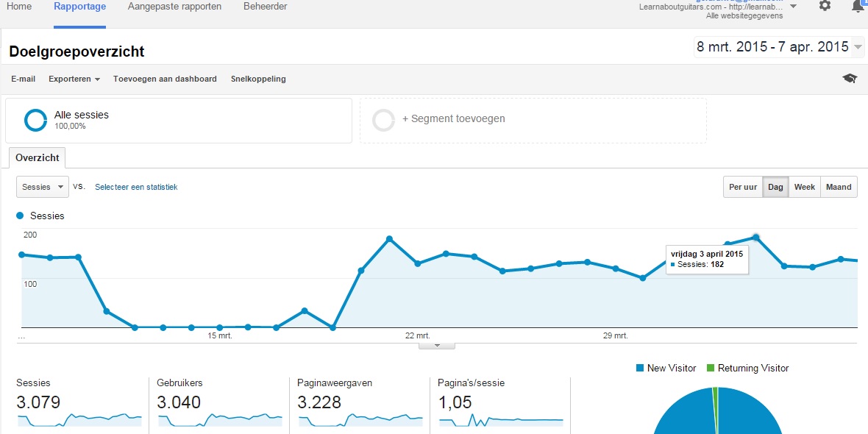Switch to the Rapportage tab
This screenshot has width=868, height=434.
(79, 7)
